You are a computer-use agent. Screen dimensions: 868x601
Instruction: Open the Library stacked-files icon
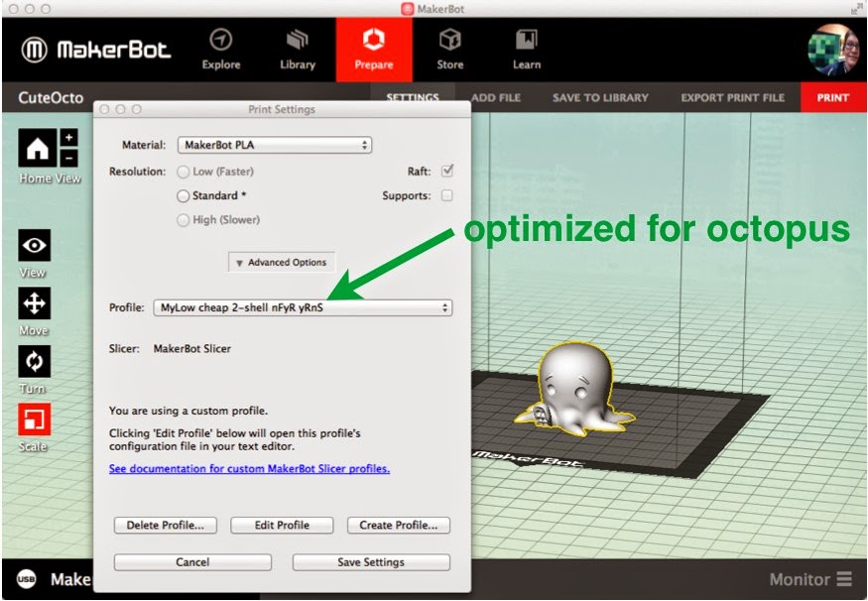pos(298,40)
